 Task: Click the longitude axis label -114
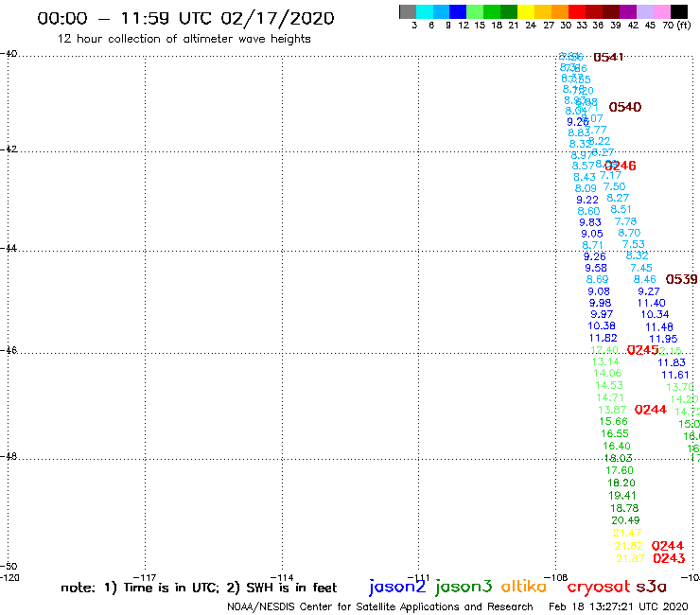coord(282,577)
